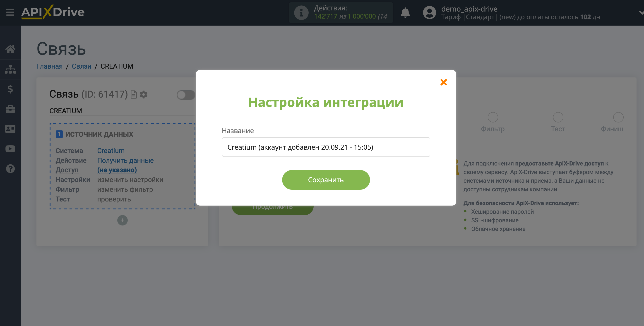This screenshot has height=326, width=644.
Task: Click the (не указано) access link
Action: (x=117, y=170)
